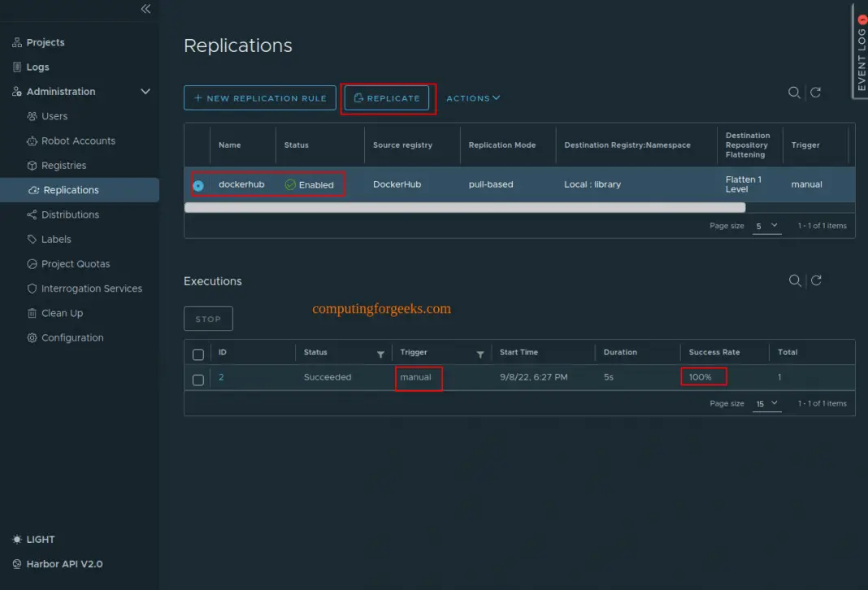Click the NEW REPLICATION RULE button
868x590 pixels.
[259, 98]
